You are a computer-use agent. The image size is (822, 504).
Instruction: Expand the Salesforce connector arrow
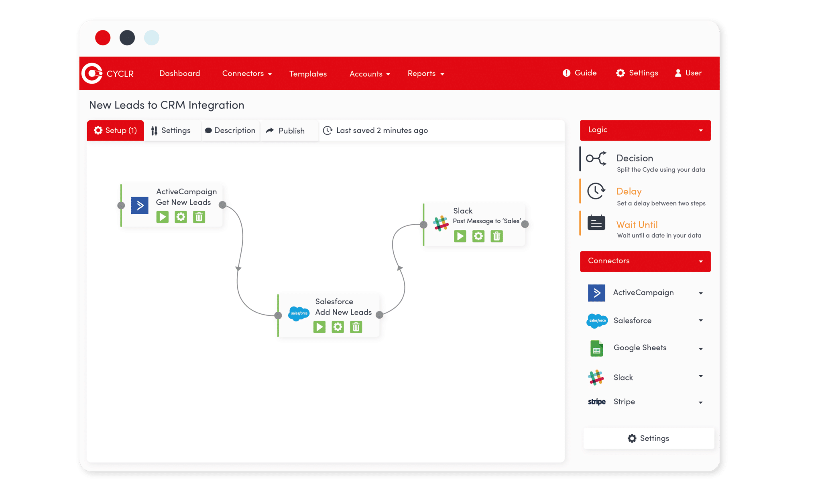[701, 320]
